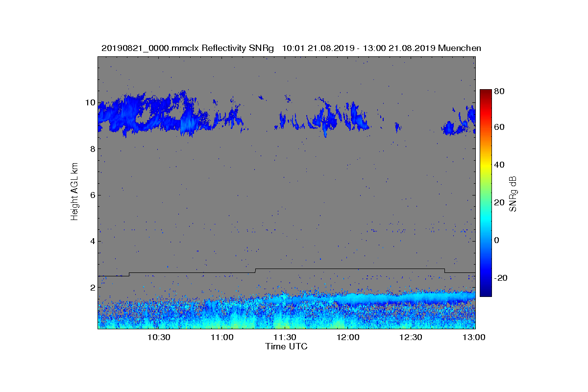This screenshot has width=588, height=392.
Task: Click the colorbar value -20
Action: pos(501,278)
